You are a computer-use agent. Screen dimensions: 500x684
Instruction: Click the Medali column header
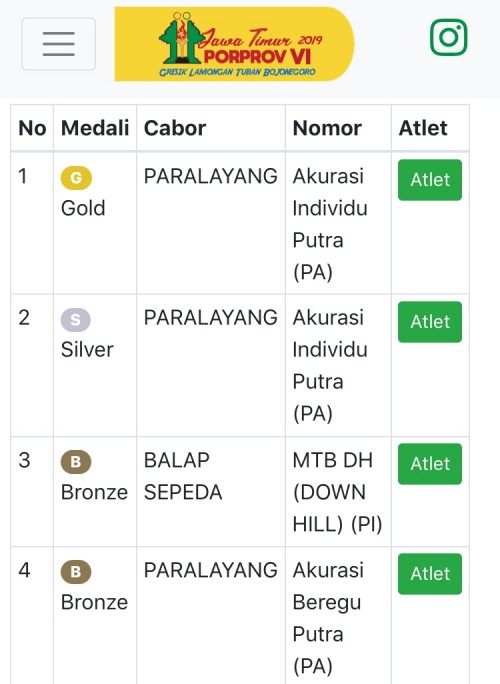pyautogui.click(x=95, y=128)
